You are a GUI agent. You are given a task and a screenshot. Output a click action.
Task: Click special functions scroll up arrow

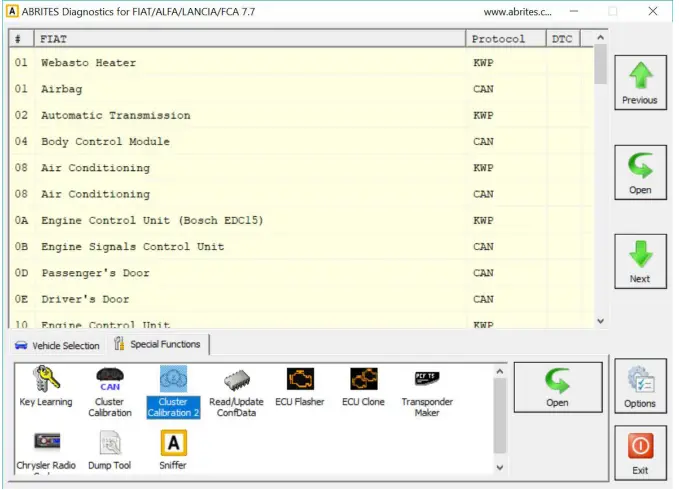[x=500, y=371]
